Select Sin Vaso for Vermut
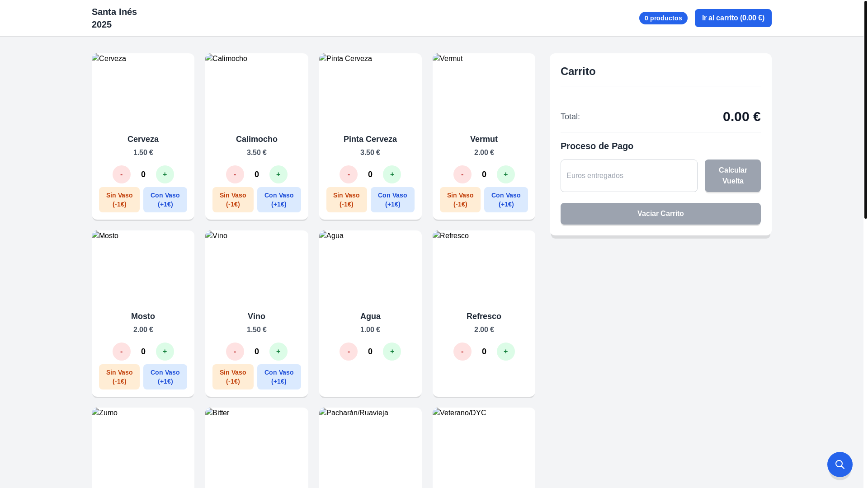Screen dimensions: 868x488 coord(460,200)
